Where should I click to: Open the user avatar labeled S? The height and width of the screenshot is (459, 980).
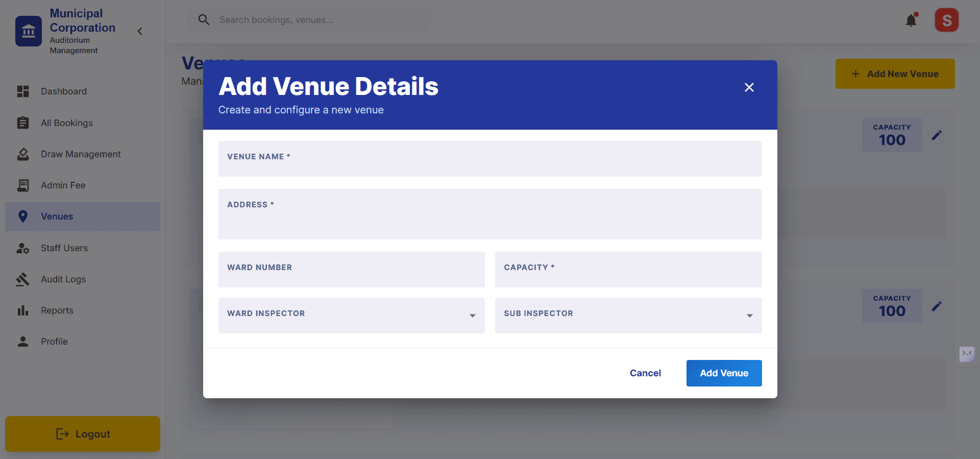click(x=947, y=20)
